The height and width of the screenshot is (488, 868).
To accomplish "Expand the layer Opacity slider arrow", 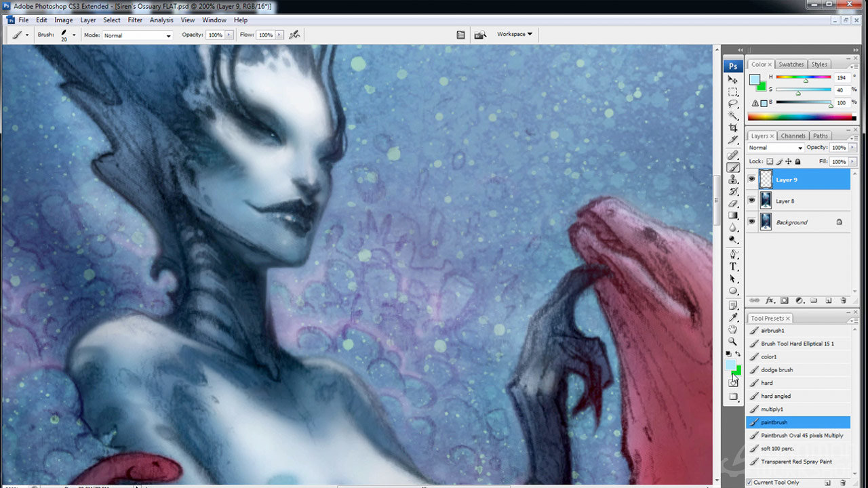I will pyautogui.click(x=852, y=148).
